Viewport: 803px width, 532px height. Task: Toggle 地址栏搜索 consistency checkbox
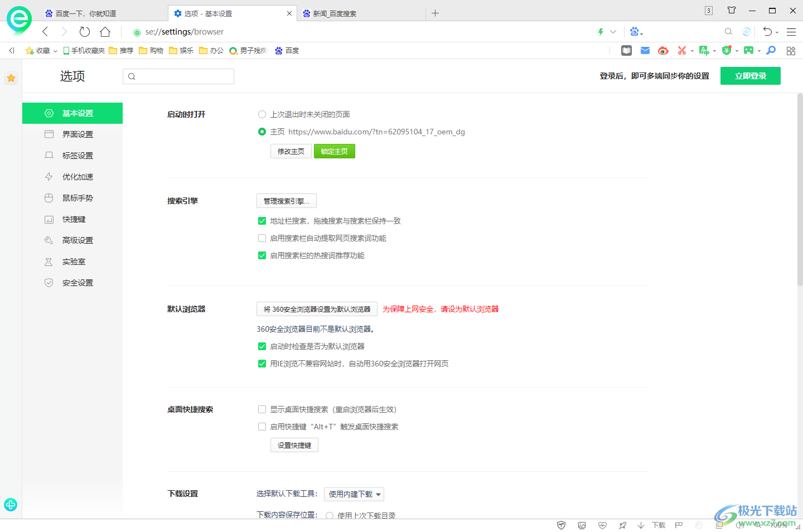[x=262, y=221]
